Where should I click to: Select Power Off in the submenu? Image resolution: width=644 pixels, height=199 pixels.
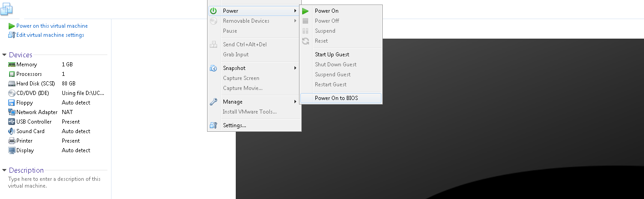pyautogui.click(x=341, y=21)
